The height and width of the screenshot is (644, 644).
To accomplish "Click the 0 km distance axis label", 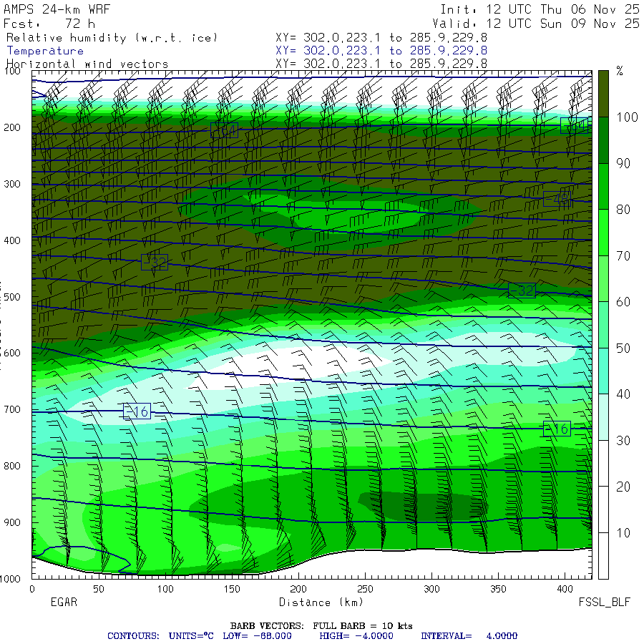I will pyautogui.click(x=32, y=589).
